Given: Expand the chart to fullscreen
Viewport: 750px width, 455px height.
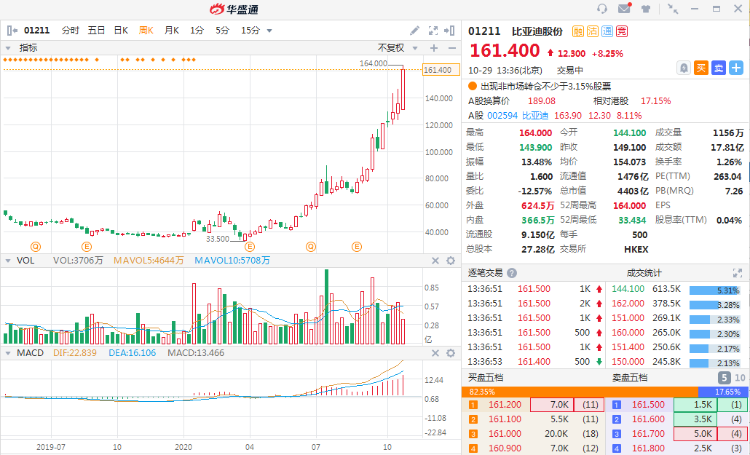Looking at the screenshot, I should pyautogui.click(x=433, y=31).
